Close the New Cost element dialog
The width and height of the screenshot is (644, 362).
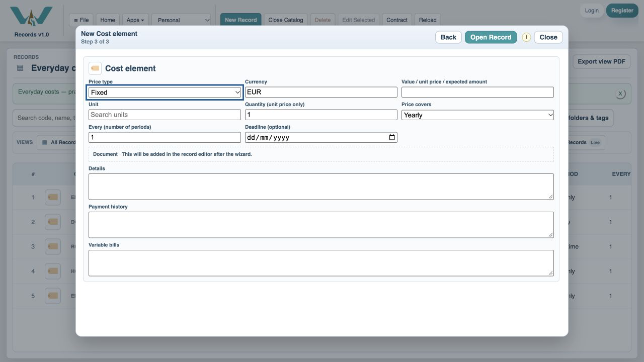(x=548, y=37)
